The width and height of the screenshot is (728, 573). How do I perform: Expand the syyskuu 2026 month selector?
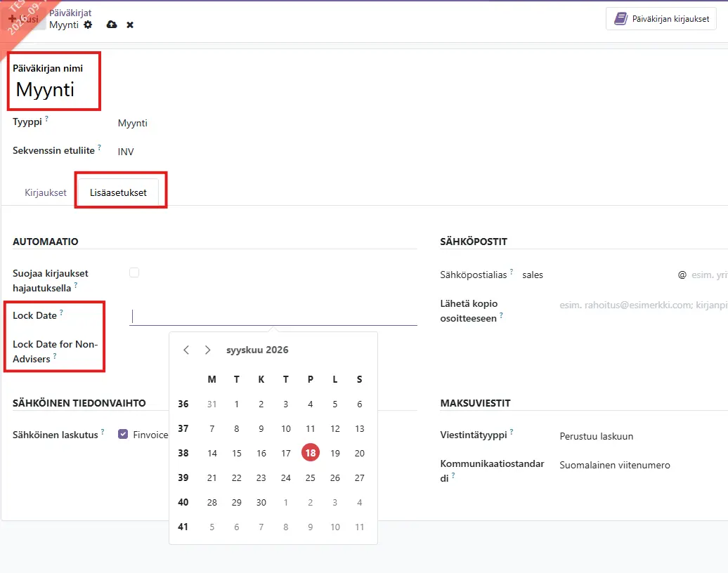257,350
